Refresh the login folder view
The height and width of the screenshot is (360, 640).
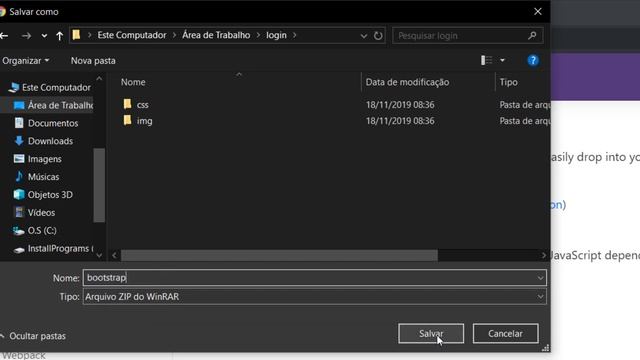378,36
